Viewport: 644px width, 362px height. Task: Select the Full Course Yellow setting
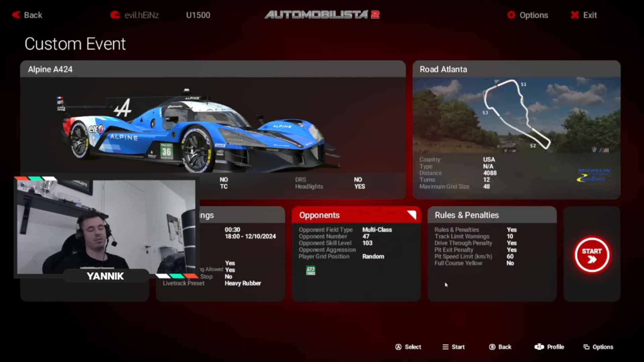coord(458,263)
